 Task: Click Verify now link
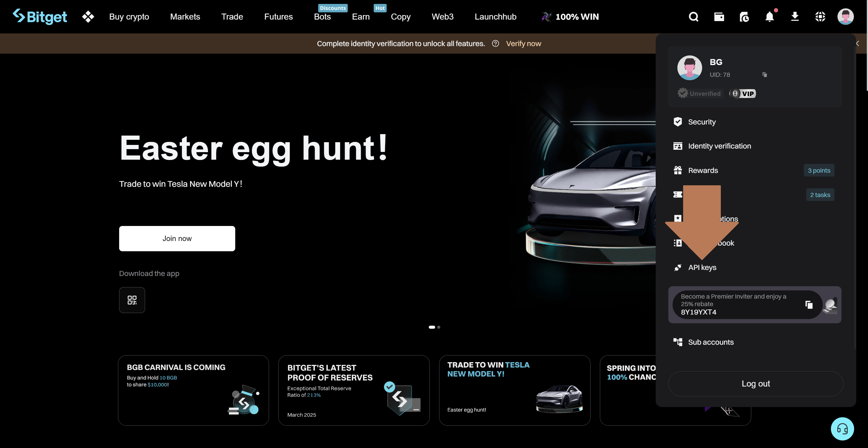[x=524, y=43]
